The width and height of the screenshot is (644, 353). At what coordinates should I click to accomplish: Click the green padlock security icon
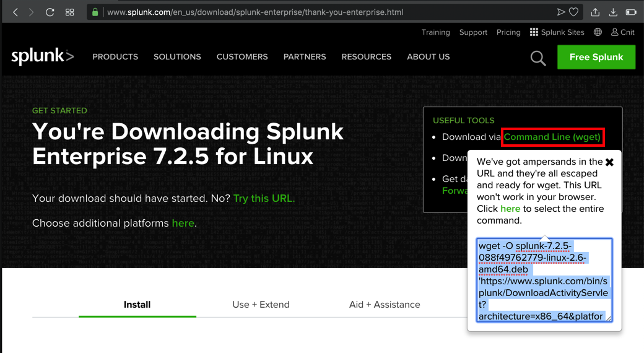pyautogui.click(x=95, y=12)
